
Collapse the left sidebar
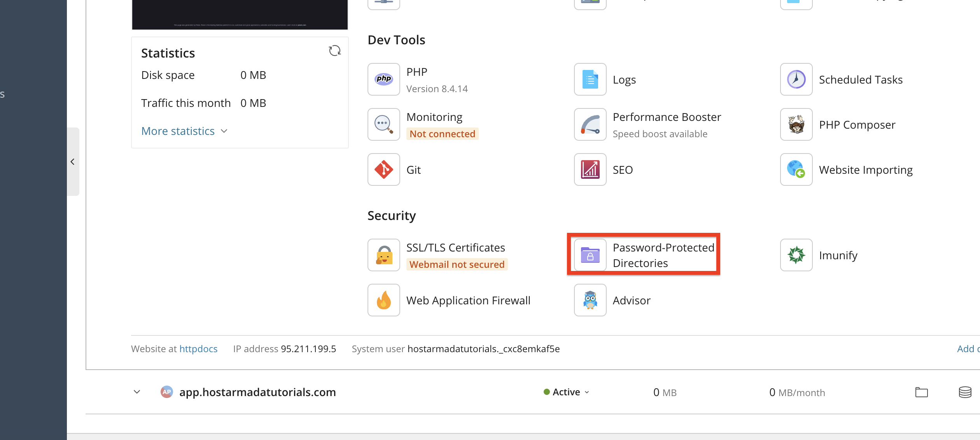pyautogui.click(x=73, y=162)
